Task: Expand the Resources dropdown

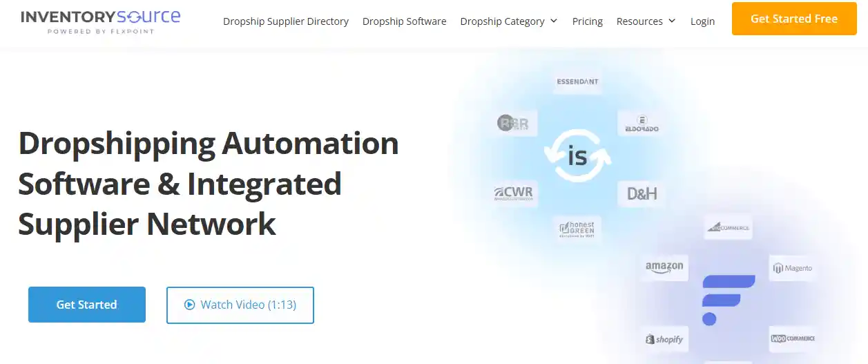Action: 646,21
